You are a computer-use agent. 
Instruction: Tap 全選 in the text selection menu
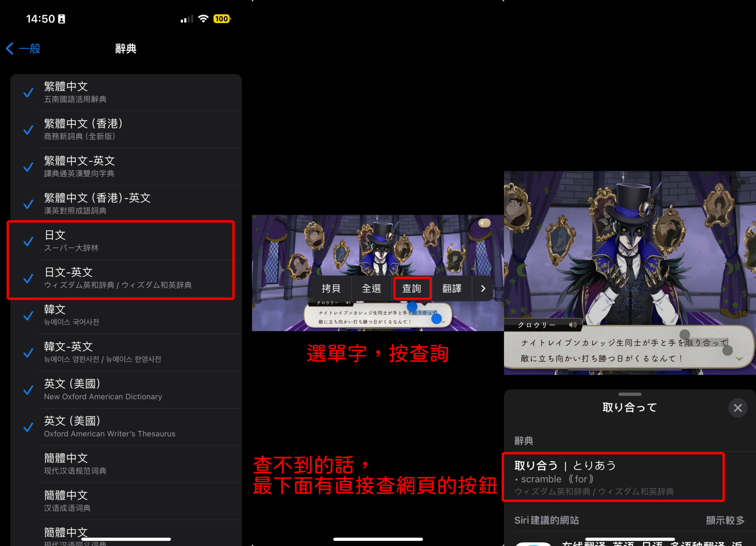[x=371, y=288]
